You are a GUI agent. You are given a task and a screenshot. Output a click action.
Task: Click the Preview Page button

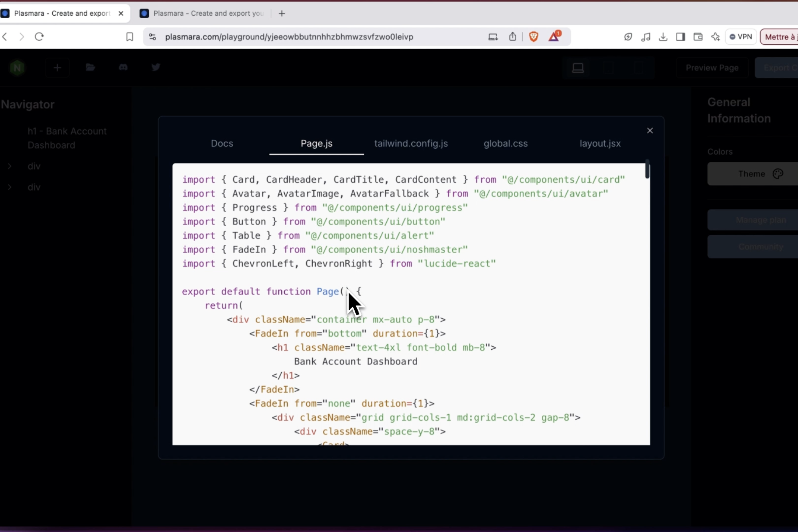pyautogui.click(x=712, y=68)
